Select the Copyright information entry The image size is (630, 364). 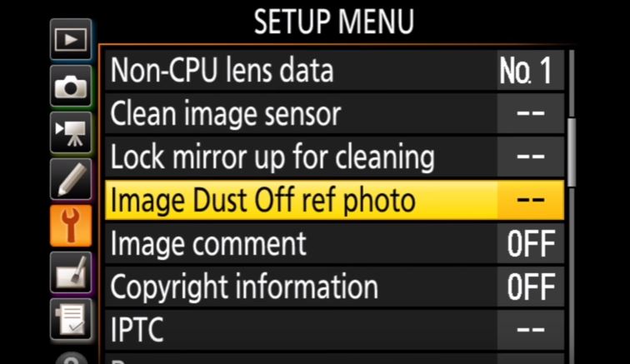click(x=244, y=288)
